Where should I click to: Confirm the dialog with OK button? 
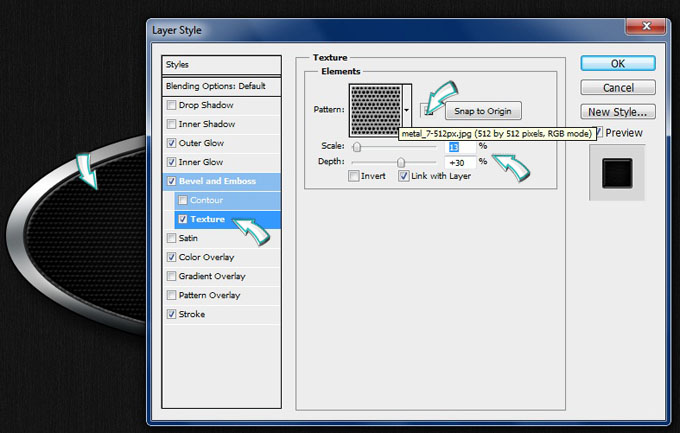(617, 63)
